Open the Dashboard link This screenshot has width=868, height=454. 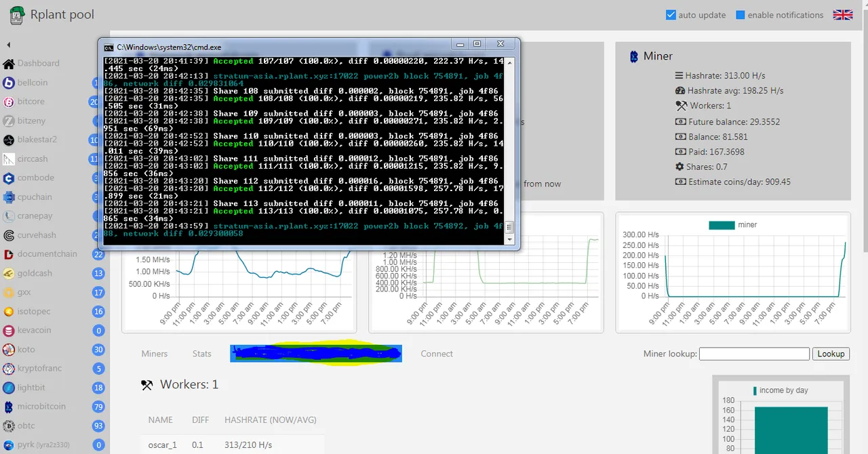tap(39, 63)
